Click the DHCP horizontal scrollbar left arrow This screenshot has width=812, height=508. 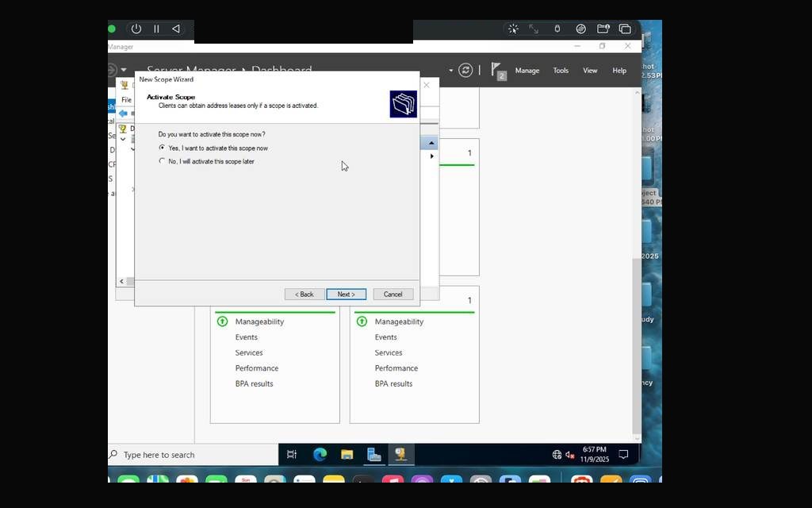121,282
